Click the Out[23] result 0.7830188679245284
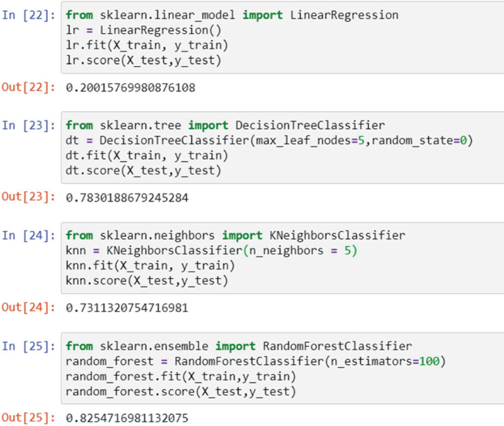504x426 pixels. point(127,197)
